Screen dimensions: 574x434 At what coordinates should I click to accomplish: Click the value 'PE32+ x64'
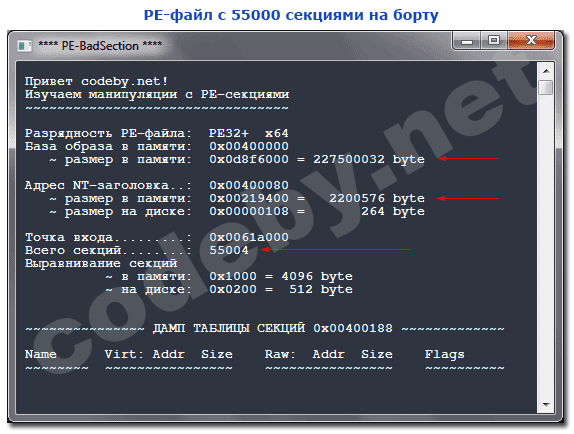click(249, 133)
